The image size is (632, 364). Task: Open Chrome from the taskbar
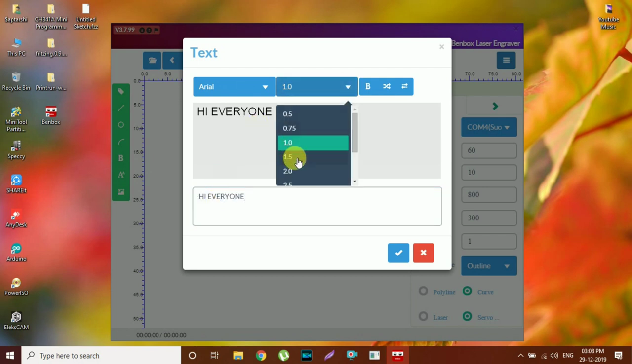click(261, 355)
